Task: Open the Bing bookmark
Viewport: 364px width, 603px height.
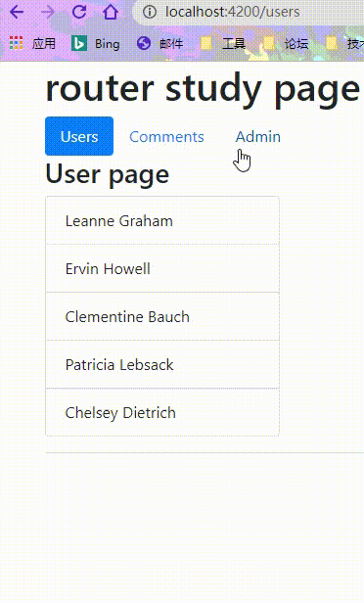Action: click(96, 43)
